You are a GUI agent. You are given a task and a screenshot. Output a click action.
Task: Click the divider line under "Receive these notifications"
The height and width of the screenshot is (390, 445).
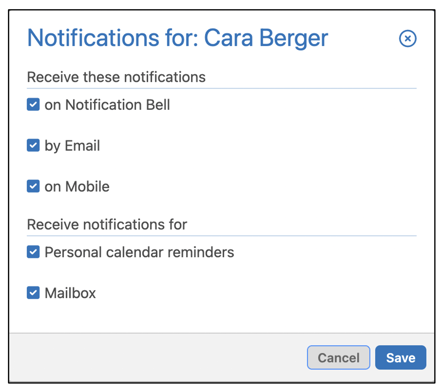point(222,89)
